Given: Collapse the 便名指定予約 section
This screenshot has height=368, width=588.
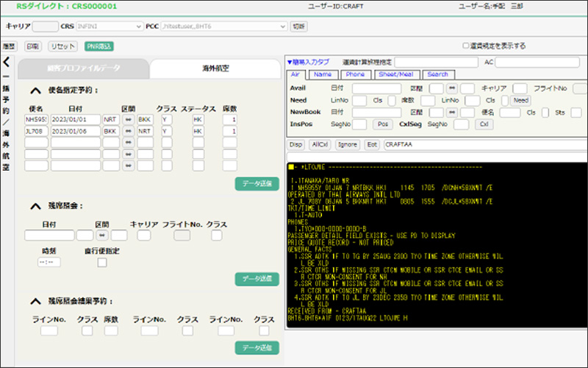Looking at the screenshot, I should click(x=35, y=91).
